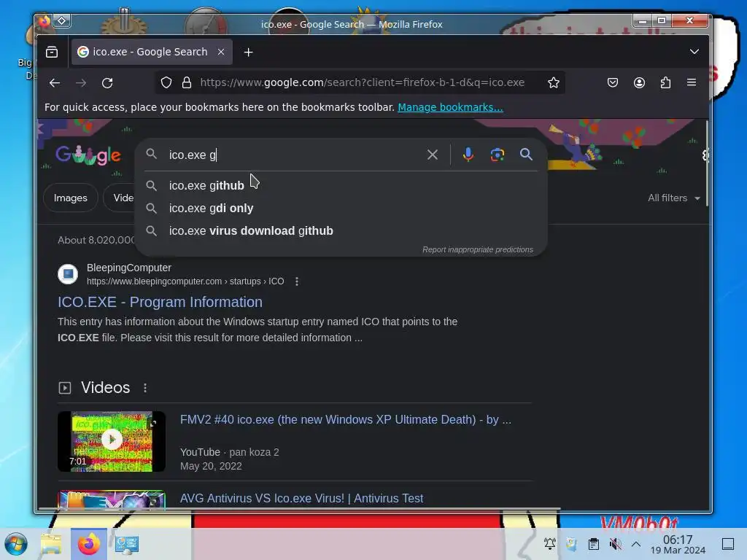Select the ico.exe - Google Search tab
This screenshot has width=747, height=560.
[x=152, y=52]
